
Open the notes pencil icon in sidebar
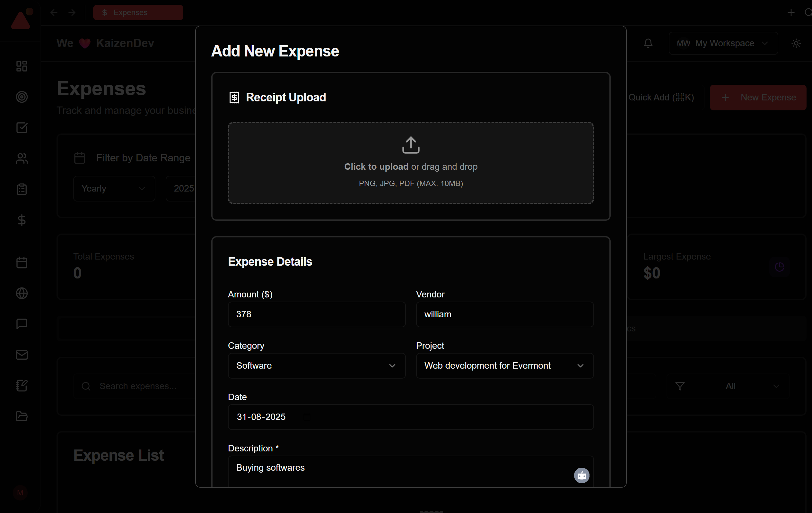pyautogui.click(x=22, y=385)
